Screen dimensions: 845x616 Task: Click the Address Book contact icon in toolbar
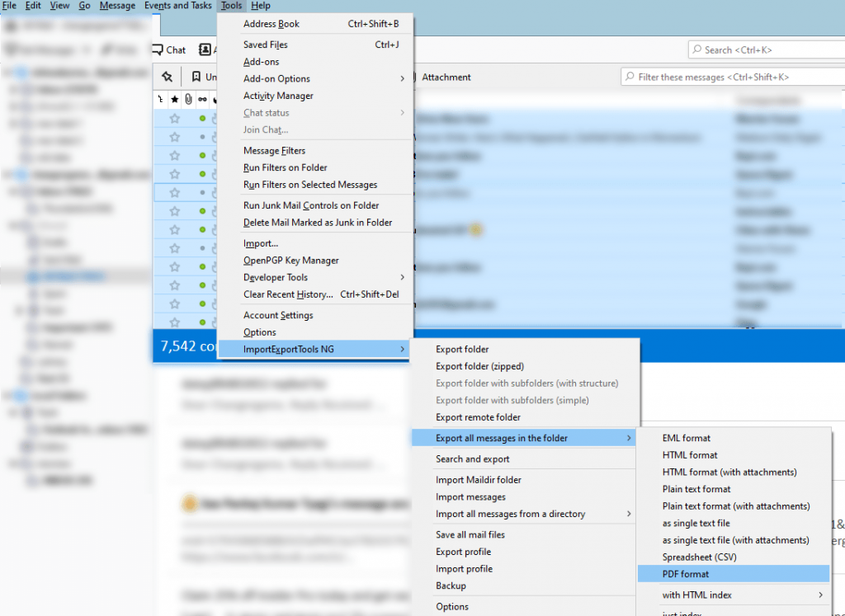(205, 49)
